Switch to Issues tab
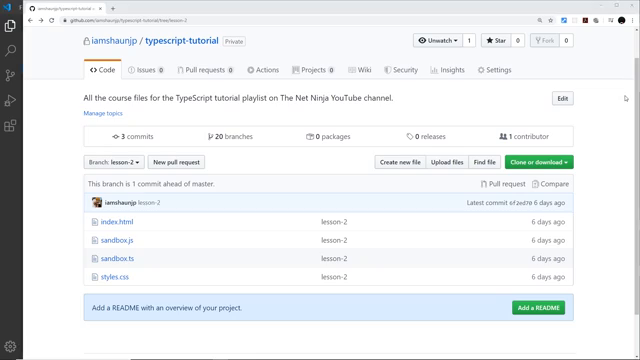The width and height of the screenshot is (640, 360). pos(146,70)
